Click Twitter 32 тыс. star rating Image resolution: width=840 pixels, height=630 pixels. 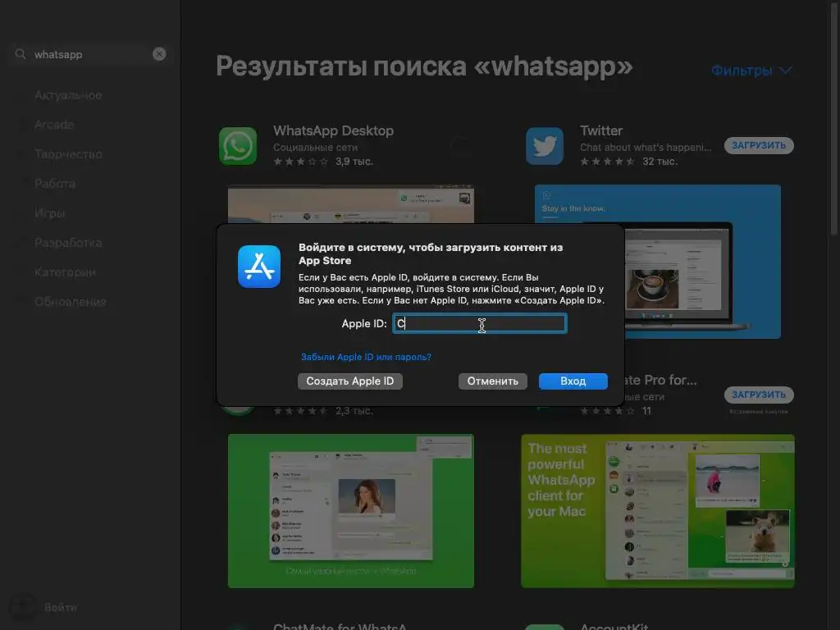tap(628, 162)
